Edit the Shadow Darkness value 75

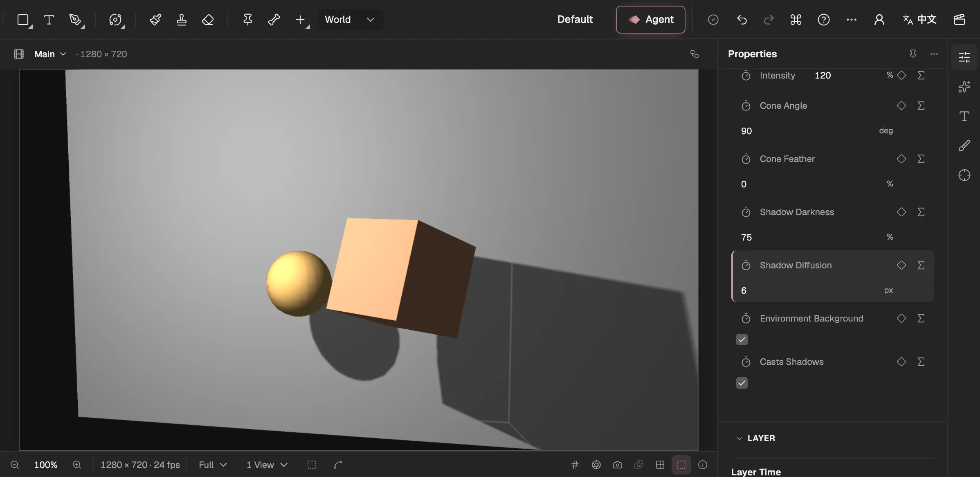pyautogui.click(x=746, y=237)
